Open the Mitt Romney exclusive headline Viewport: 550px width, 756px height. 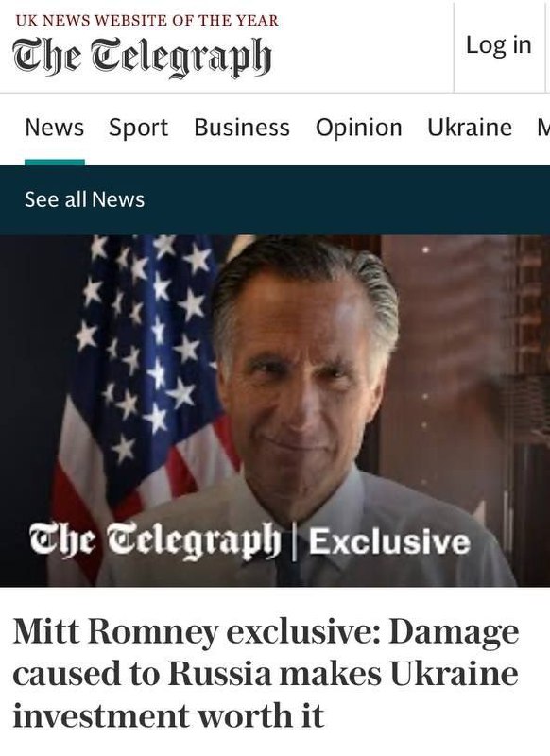pyautogui.click(x=266, y=673)
